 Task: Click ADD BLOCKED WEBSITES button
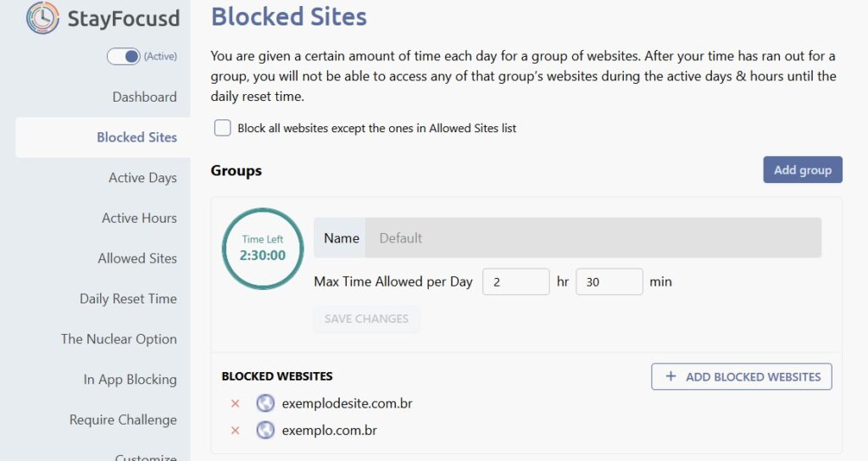click(x=741, y=377)
